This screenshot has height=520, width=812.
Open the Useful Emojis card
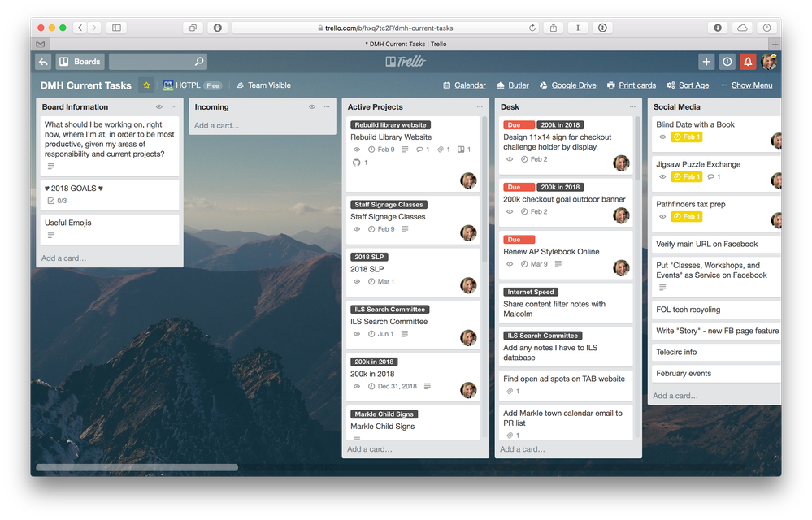109,229
